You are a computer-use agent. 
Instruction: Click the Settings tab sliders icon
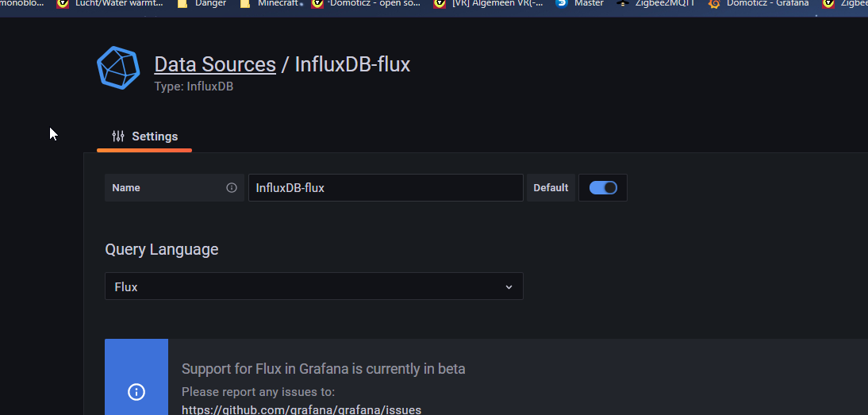point(118,136)
